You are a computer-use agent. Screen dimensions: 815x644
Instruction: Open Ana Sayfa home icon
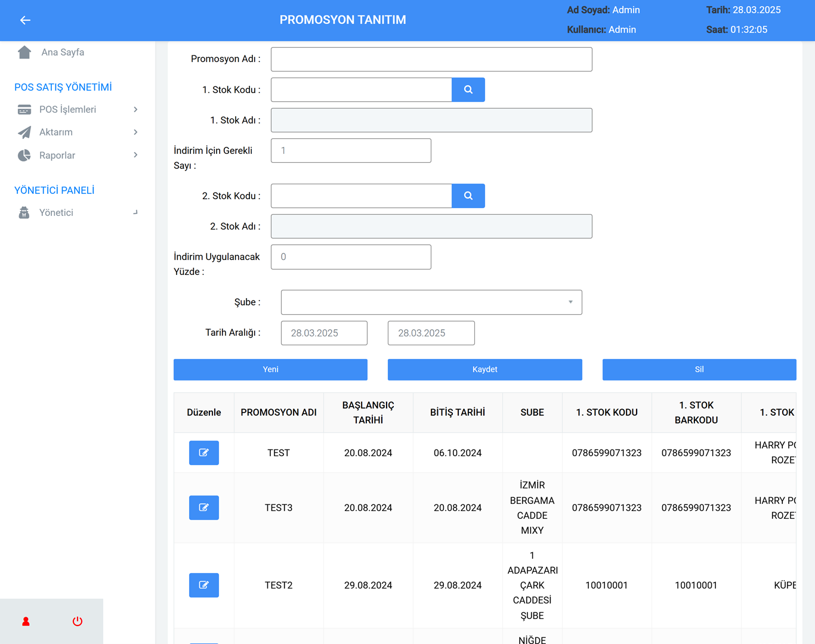click(x=24, y=52)
